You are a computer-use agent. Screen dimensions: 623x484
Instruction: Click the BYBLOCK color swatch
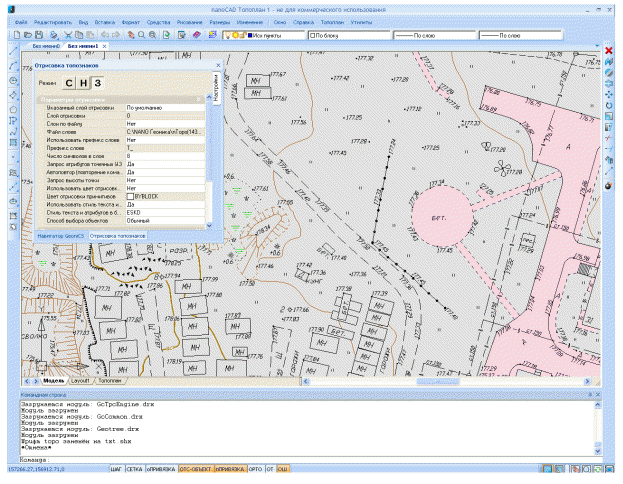(x=130, y=197)
